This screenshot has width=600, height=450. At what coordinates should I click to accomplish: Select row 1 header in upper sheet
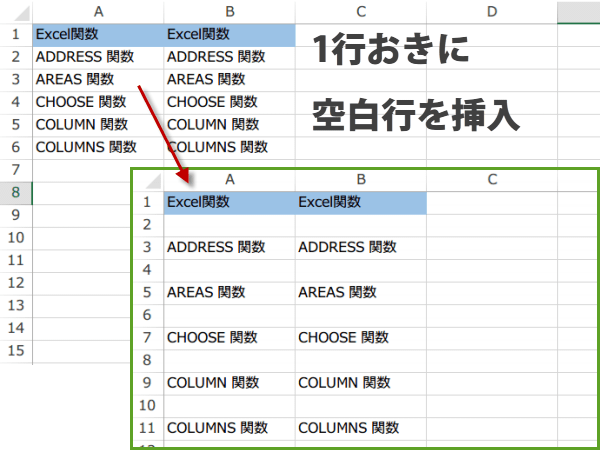(16, 35)
